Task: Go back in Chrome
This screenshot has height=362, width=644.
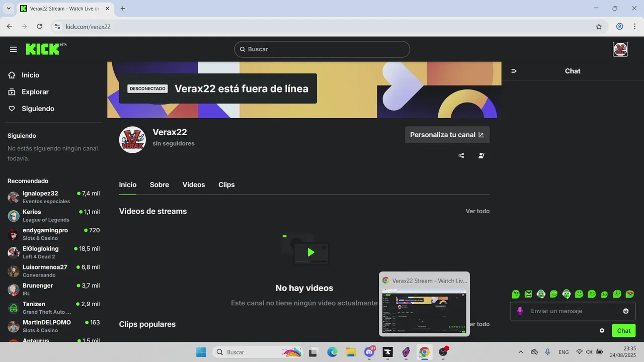Action: pos(9,27)
